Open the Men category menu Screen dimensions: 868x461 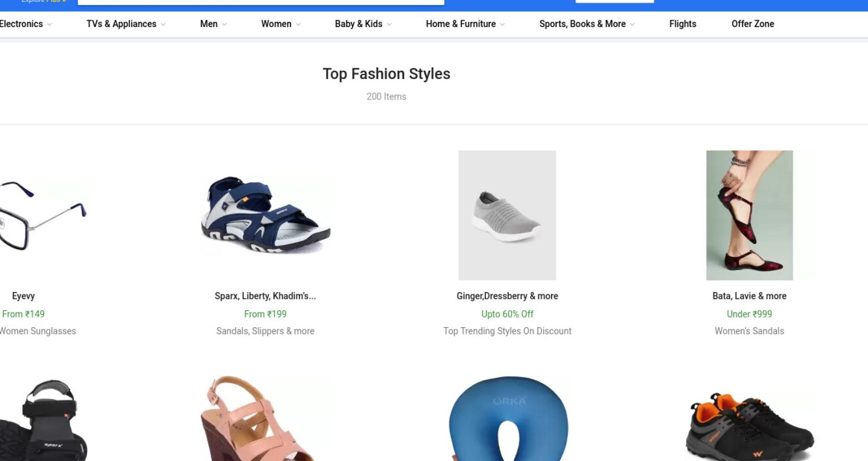(x=209, y=24)
